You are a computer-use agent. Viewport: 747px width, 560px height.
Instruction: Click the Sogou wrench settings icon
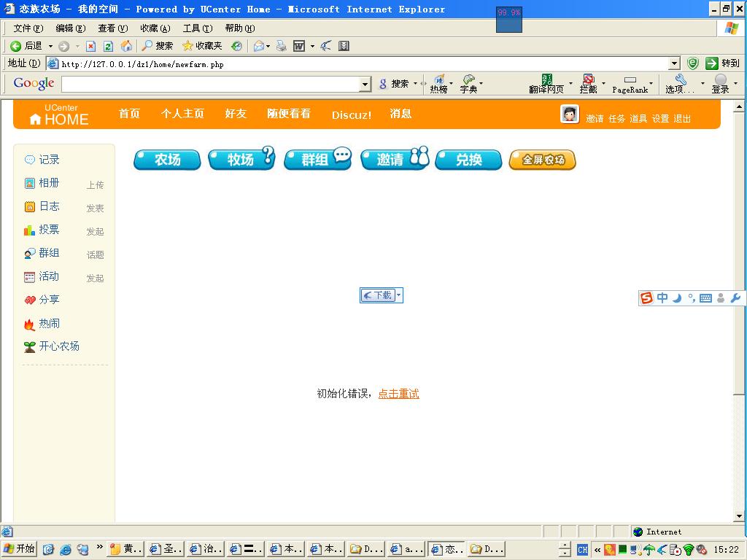pyautogui.click(x=735, y=298)
